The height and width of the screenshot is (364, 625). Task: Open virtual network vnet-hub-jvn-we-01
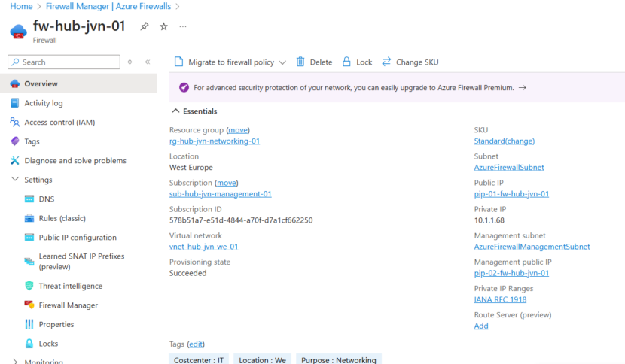click(203, 247)
